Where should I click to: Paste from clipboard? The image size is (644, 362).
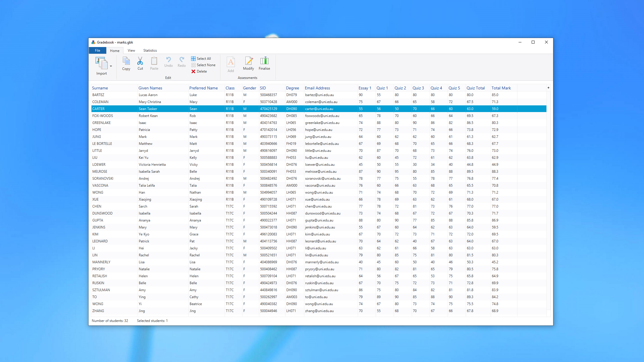coord(154,63)
